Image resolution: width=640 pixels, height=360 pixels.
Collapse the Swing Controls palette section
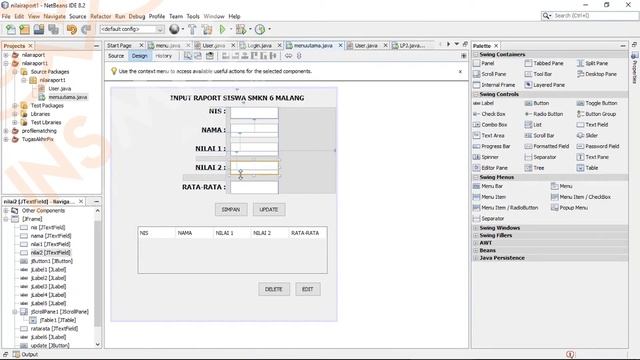(476, 94)
